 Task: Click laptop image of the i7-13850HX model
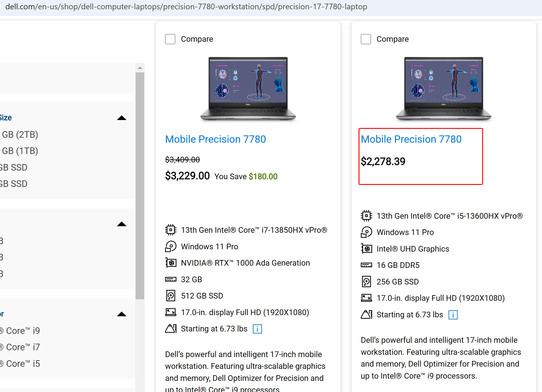coord(248,89)
